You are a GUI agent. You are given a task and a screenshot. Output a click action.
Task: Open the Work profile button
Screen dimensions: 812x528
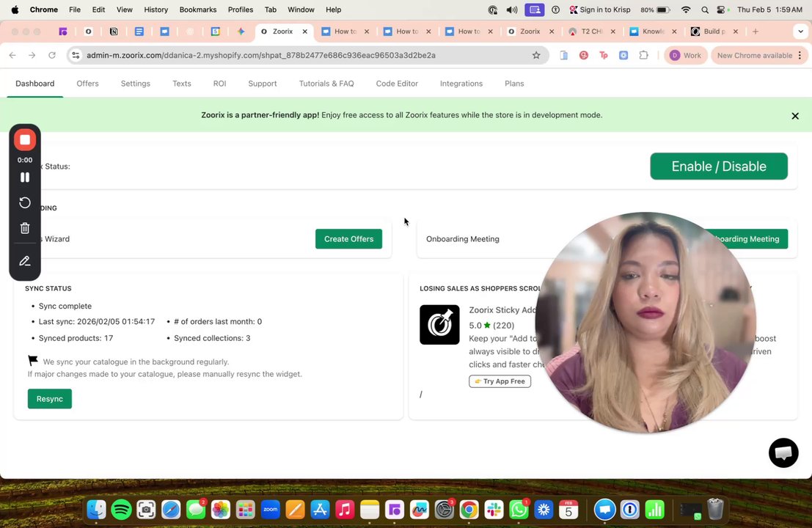[686, 56]
